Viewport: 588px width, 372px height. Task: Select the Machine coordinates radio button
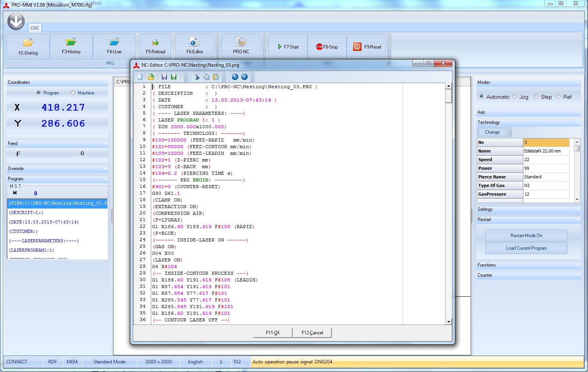click(x=73, y=93)
